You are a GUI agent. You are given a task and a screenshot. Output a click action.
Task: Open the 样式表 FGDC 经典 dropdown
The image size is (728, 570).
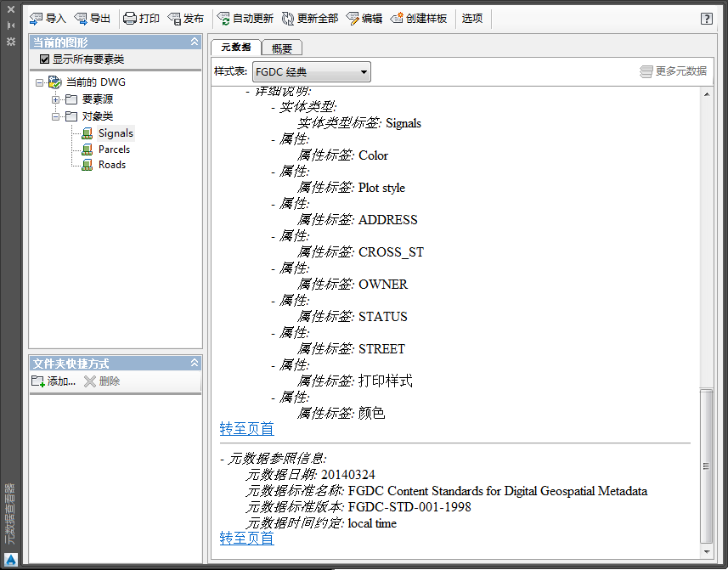coord(312,72)
